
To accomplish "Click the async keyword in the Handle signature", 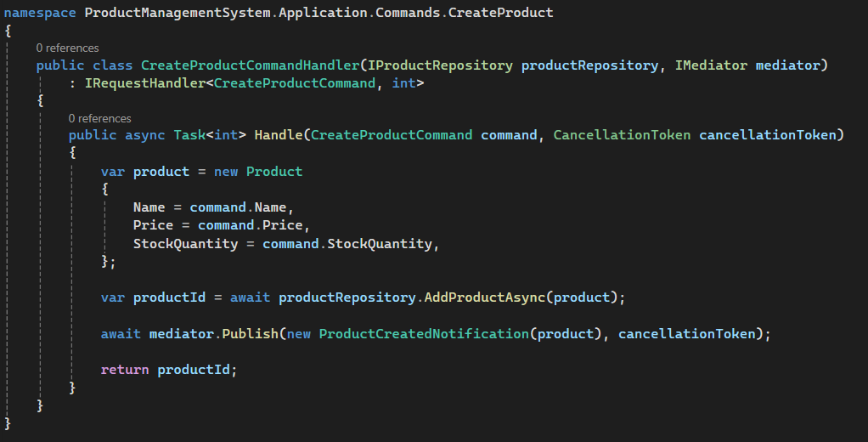I will click(x=145, y=136).
